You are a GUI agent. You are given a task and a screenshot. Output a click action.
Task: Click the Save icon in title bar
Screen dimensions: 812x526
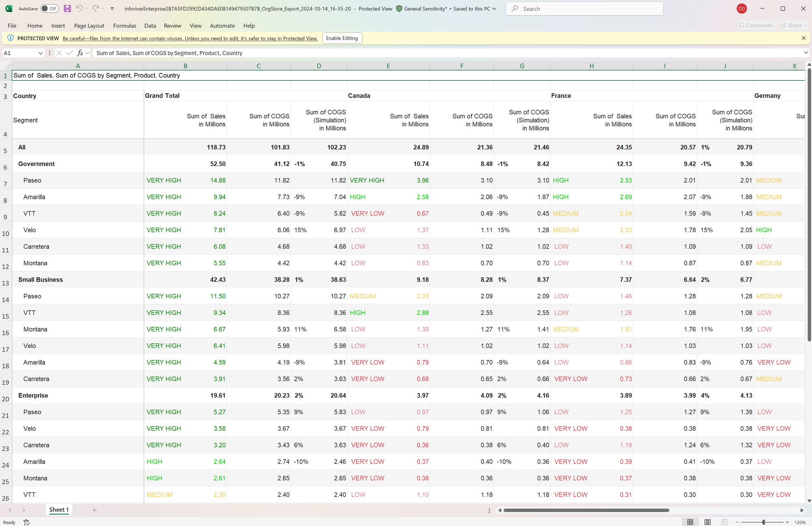point(67,8)
